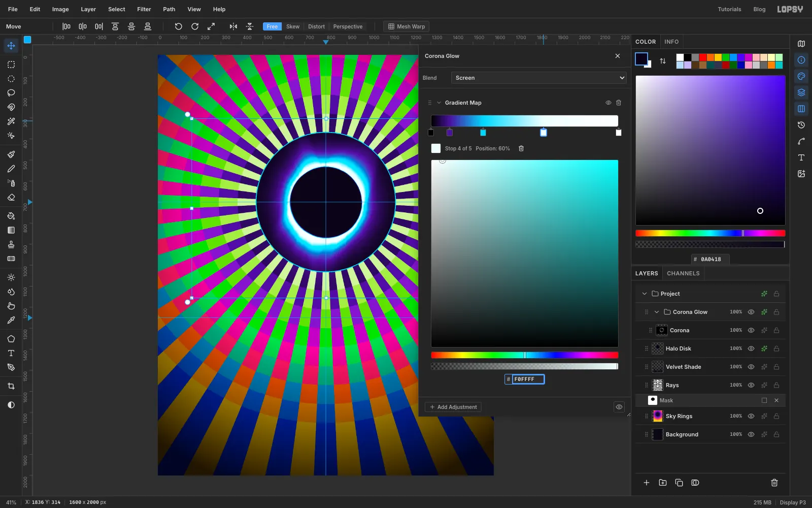Collapse the Project folder

tap(645, 294)
